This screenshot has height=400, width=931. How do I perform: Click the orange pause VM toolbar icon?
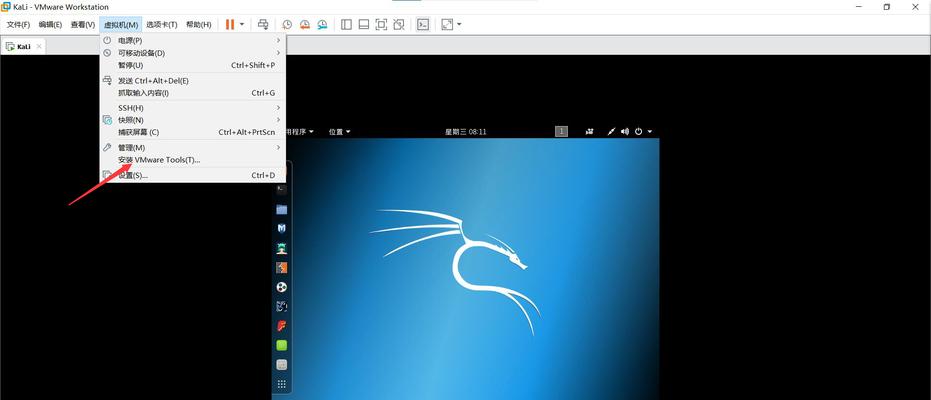(x=230, y=24)
